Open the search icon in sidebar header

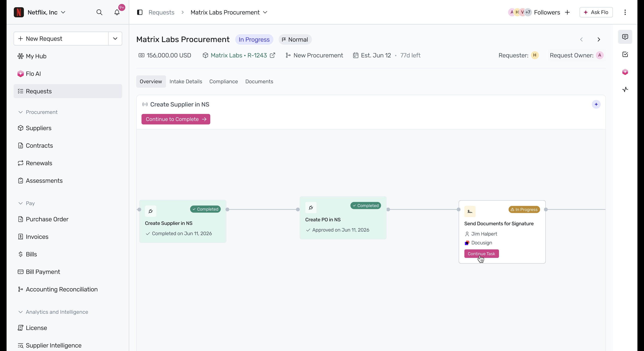tap(99, 12)
